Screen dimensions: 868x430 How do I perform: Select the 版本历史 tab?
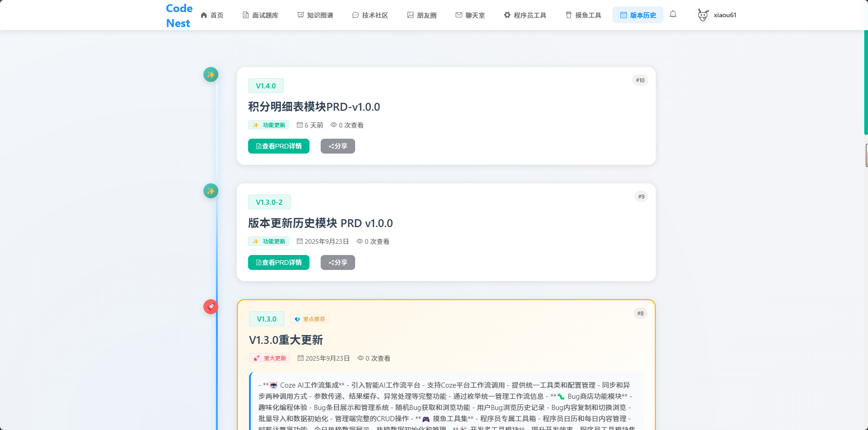pyautogui.click(x=638, y=15)
